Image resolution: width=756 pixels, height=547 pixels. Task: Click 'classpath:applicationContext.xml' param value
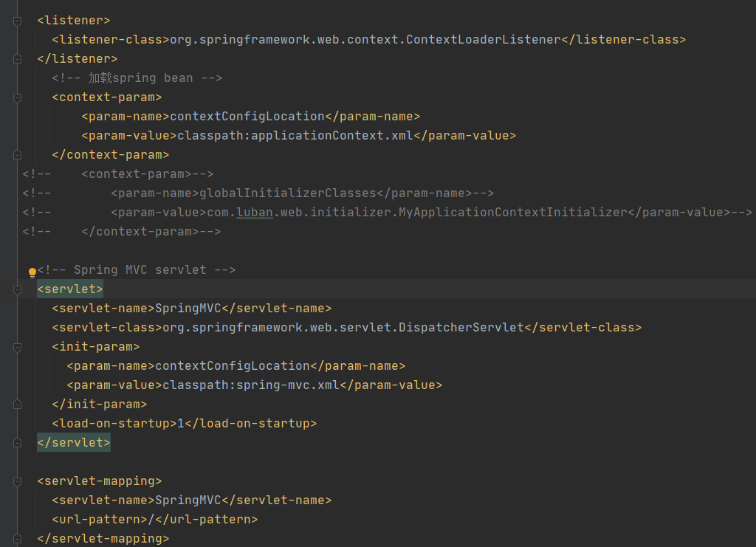pos(295,135)
